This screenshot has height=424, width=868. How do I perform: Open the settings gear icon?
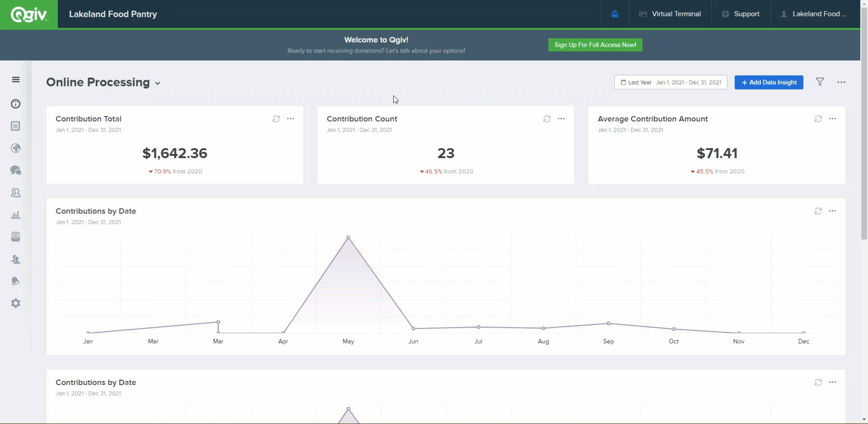[16, 303]
